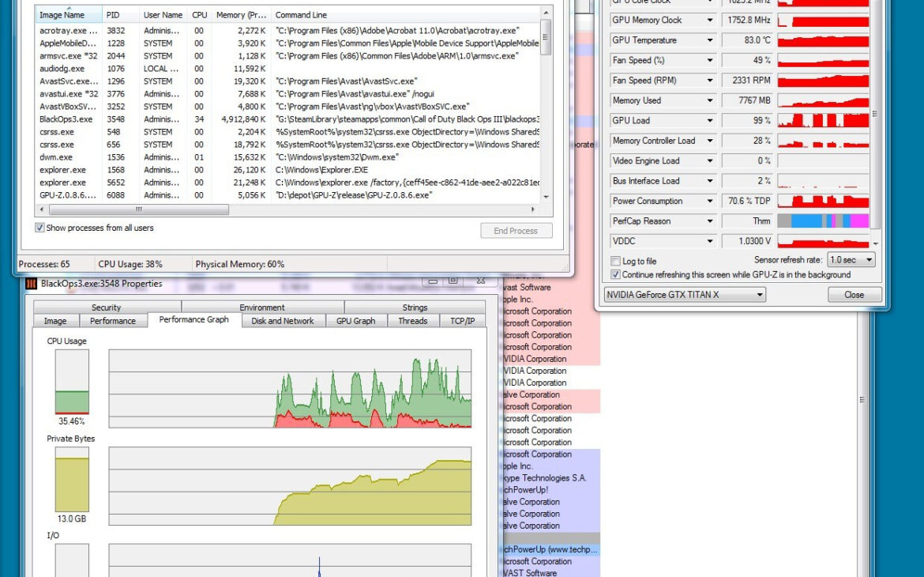Click the BlackOps3 Properties window title icon
The width and height of the screenshot is (924, 577).
pos(32,284)
